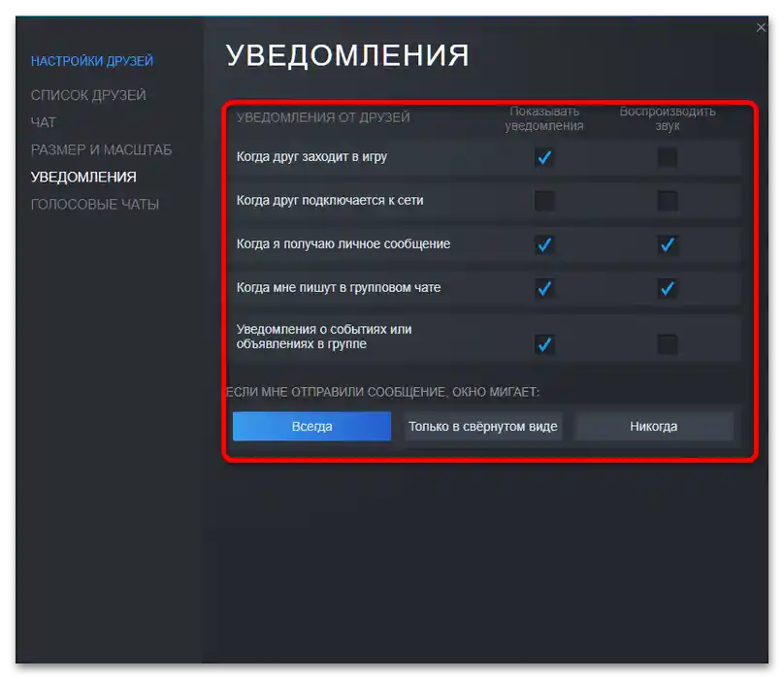This screenshot has height=679, width=784.
Task: Uncheck show notification for 'Когда мне пишут в групповом чате'
Action: pyautogui.click(x=544, y=288)
